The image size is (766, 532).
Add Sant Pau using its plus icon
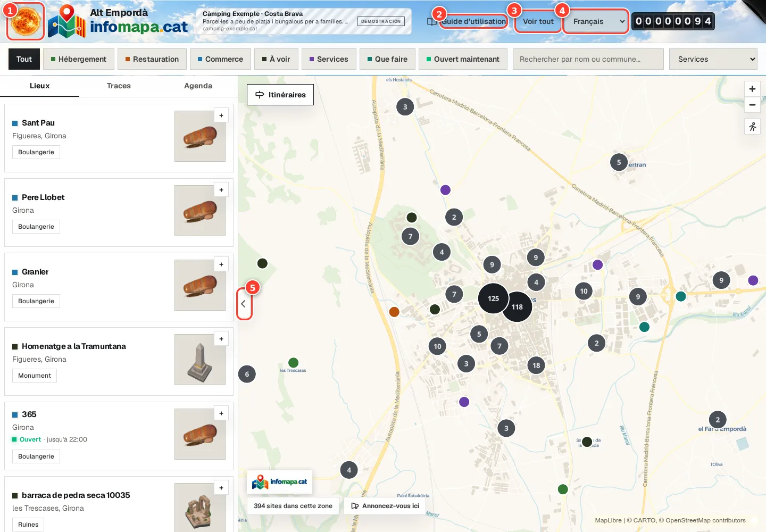(x=221, y=115)
